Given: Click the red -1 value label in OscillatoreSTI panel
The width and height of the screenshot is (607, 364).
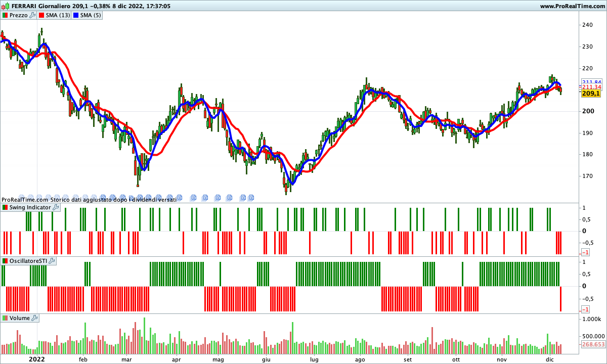Looking at the screenshot, I should [585, 309].
